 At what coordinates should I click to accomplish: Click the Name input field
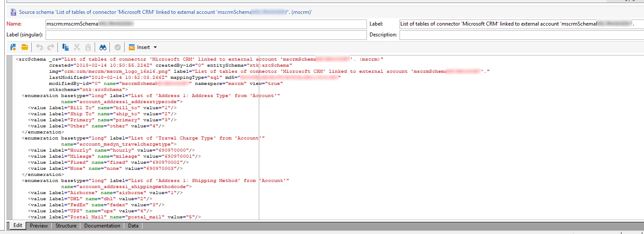[x=206, y=24]
